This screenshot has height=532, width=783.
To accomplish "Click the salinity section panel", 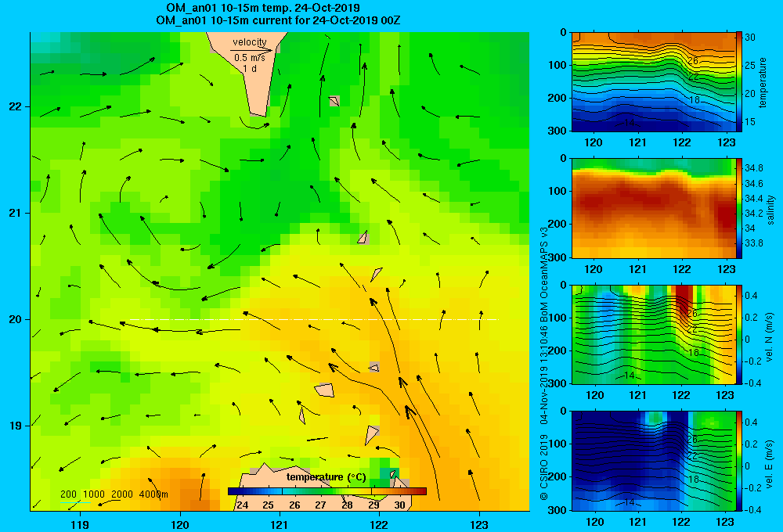I will (x=653, y=208).
